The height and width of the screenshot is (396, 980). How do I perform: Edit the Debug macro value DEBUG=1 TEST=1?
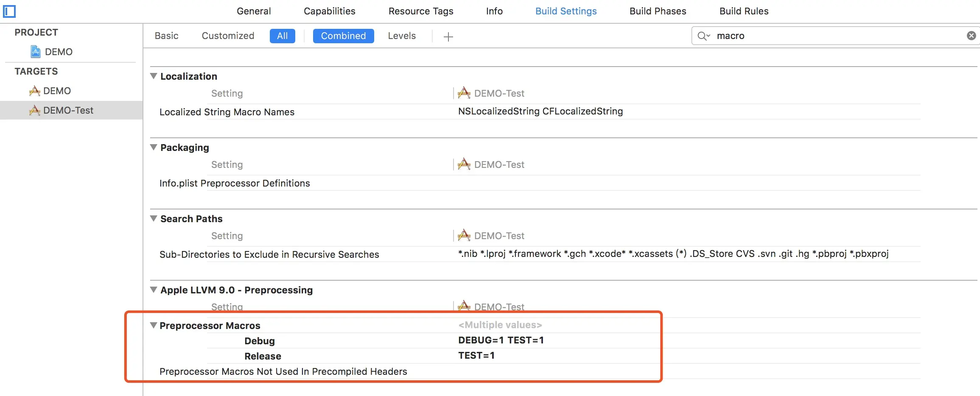[501, 340]
